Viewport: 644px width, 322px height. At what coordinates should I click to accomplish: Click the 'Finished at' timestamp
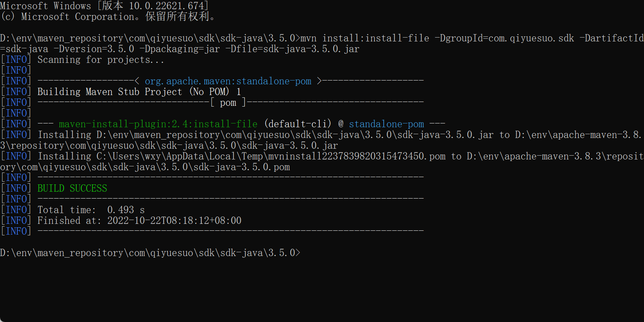174,220
